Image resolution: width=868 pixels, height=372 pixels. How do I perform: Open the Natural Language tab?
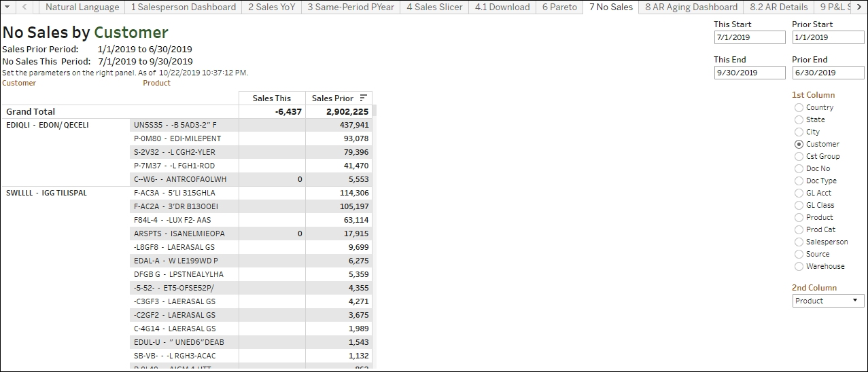click(82, 7)
